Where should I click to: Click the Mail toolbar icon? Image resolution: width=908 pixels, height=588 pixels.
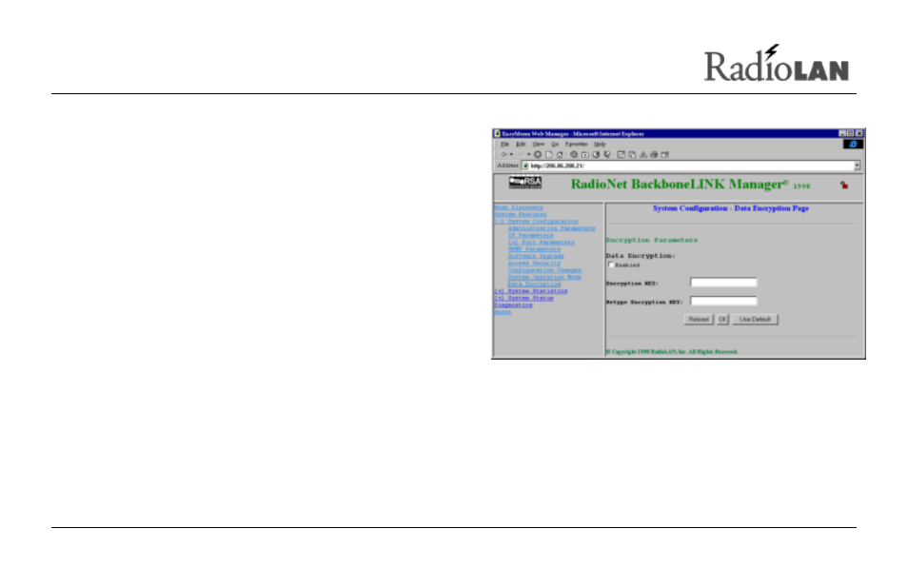(x=632, y=154)
